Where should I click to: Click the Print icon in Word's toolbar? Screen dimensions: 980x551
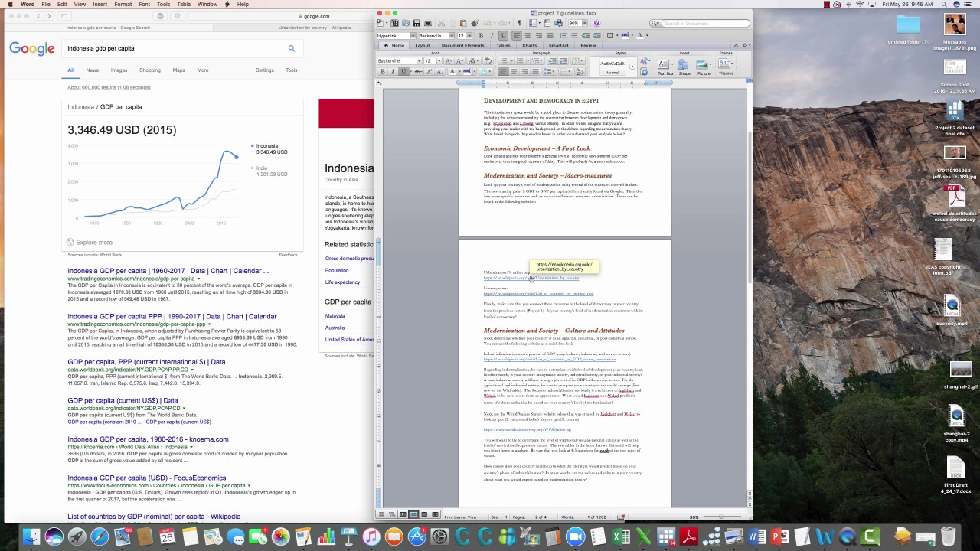(x=428, y=23)
